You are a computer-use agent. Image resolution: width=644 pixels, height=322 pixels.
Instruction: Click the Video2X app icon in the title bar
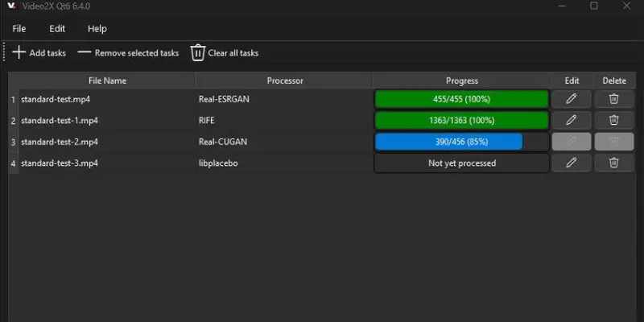click(x=12, y=6)
